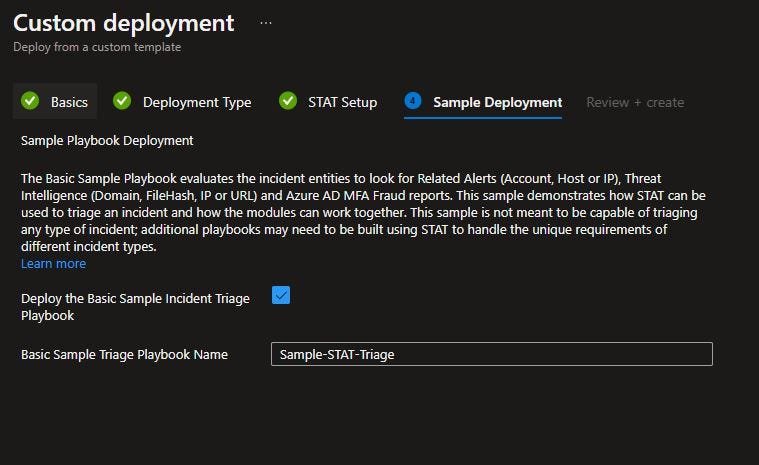Go to the Basics tab

55,102
